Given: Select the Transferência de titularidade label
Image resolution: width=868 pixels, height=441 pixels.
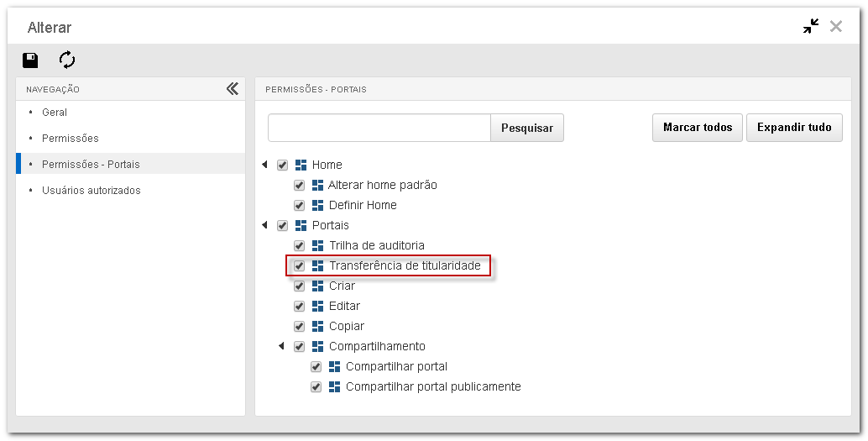Looking at the screenshot, I should pos(405,266).
